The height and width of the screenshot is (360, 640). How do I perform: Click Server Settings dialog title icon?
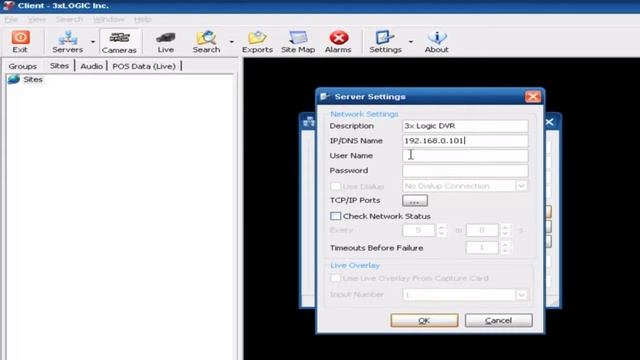[x=325, y=97]
